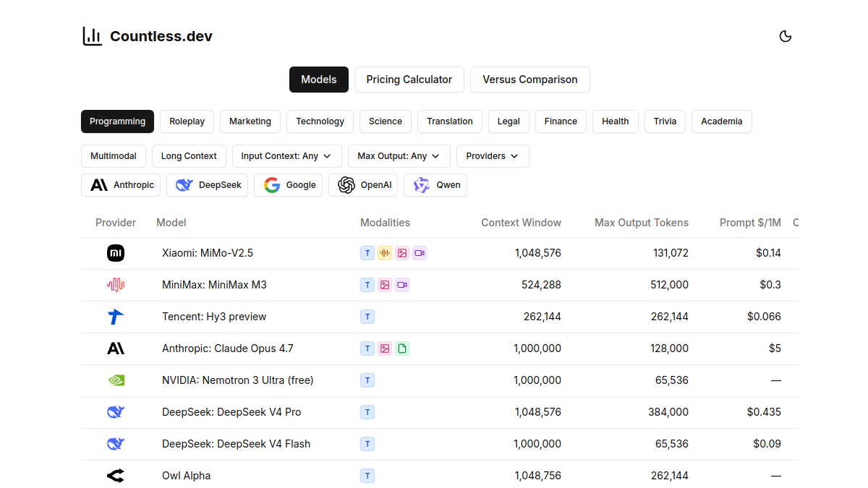Enable the Roleplay category filter

(187, 121)
